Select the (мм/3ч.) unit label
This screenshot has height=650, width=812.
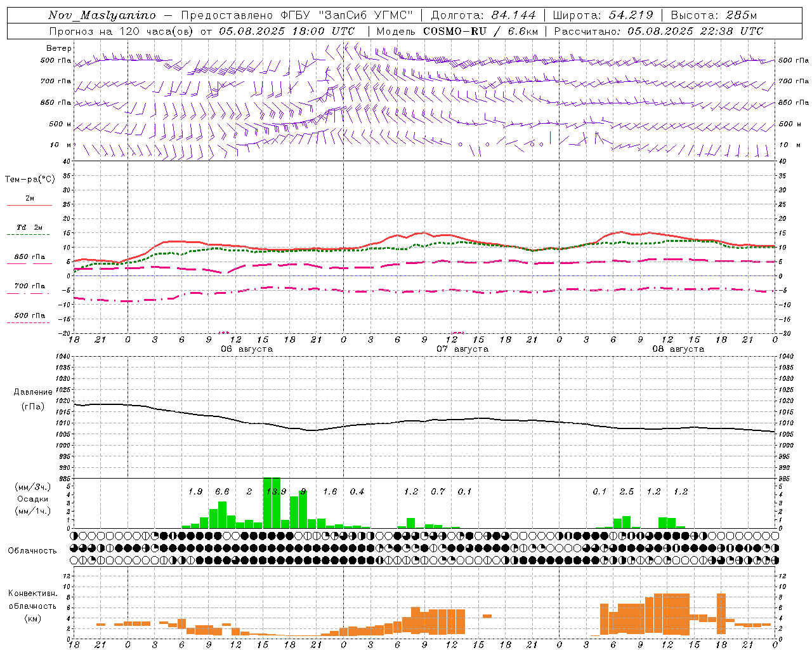click(x=33, y=487)
